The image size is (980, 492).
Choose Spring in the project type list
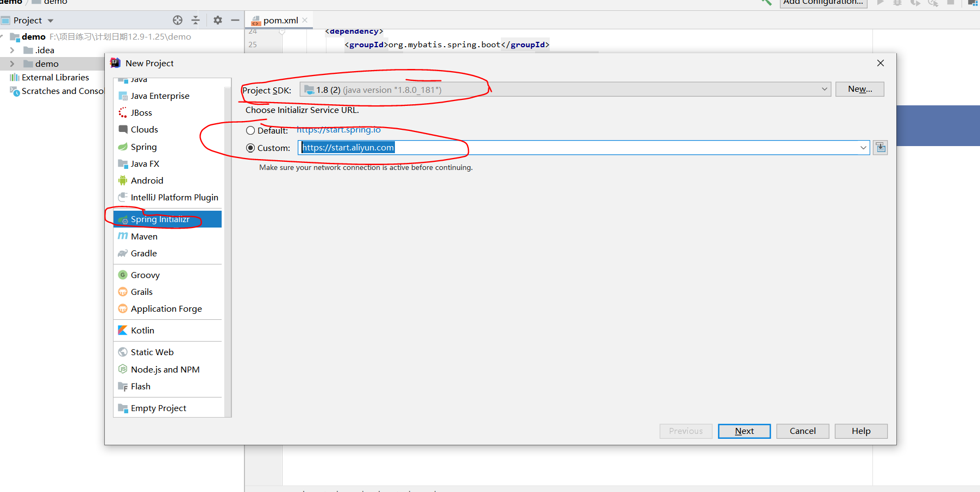[167, 147]
